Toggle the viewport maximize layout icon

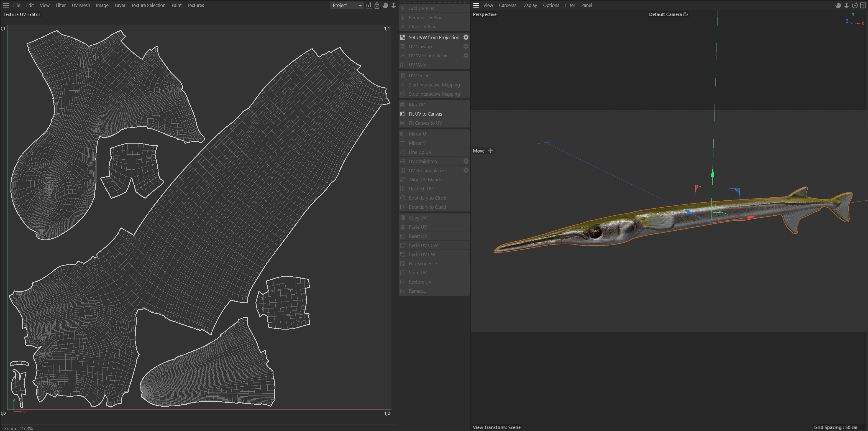pos(863,5)
